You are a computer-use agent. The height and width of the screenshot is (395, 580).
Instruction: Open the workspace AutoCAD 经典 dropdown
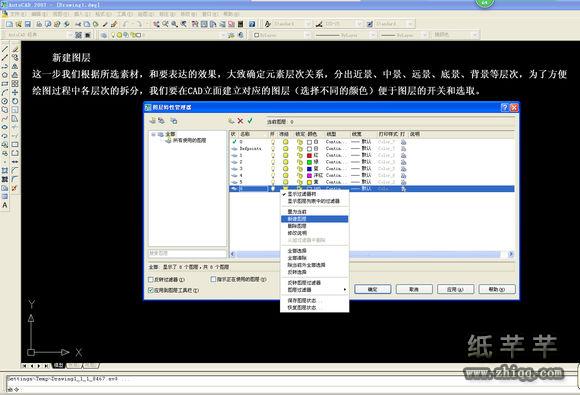70,35
